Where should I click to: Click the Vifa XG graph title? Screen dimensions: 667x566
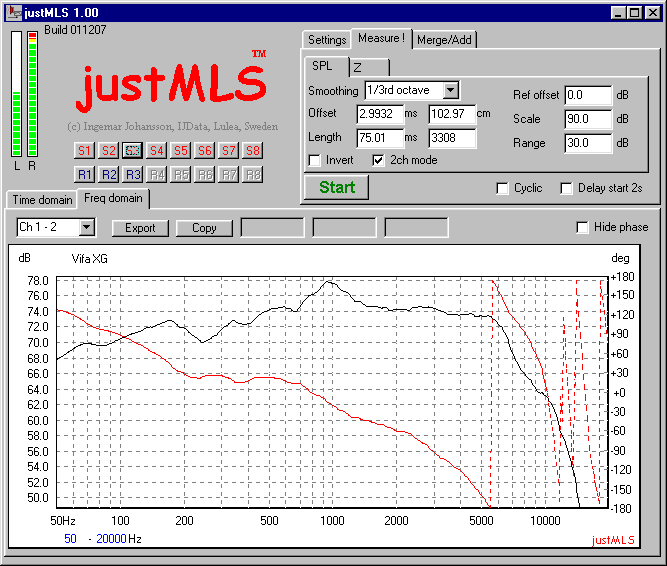[x=90, y=259]
